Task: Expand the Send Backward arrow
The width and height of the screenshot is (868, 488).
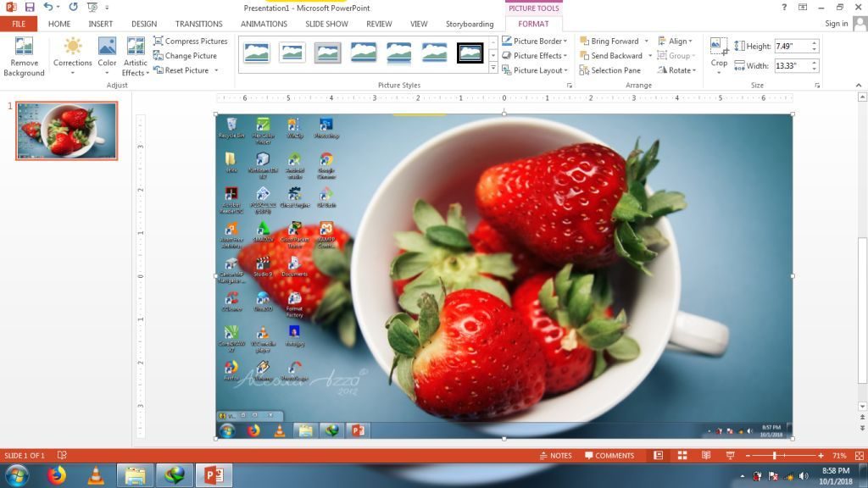Action: point(650,56)
